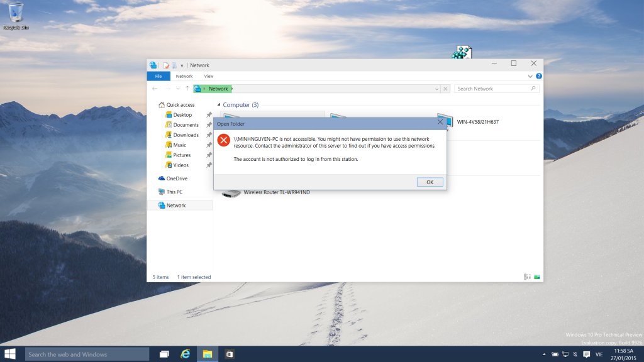Switch to Details view icon

point(528,277)
